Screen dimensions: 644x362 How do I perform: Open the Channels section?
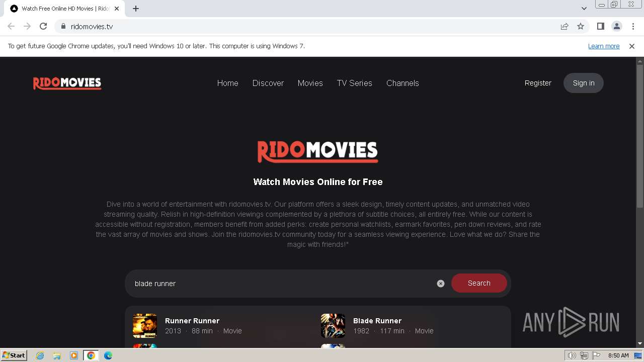click(403, 83)
